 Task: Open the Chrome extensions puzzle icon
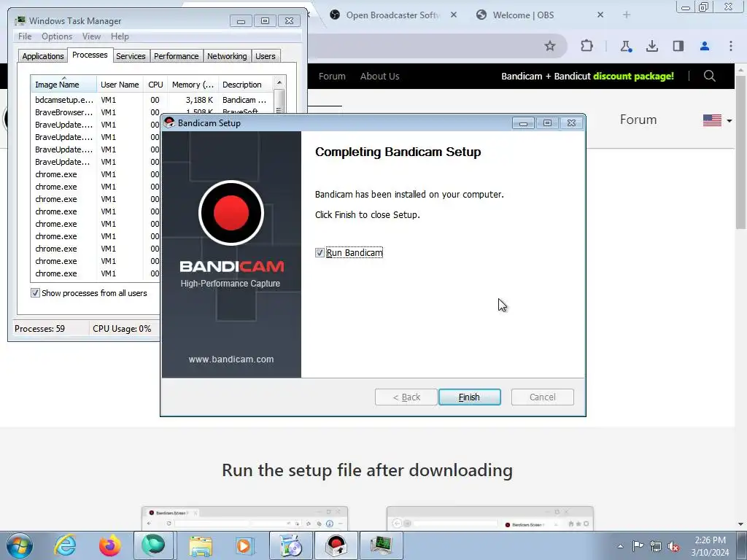pyautogui.click(x=587, y=46)
